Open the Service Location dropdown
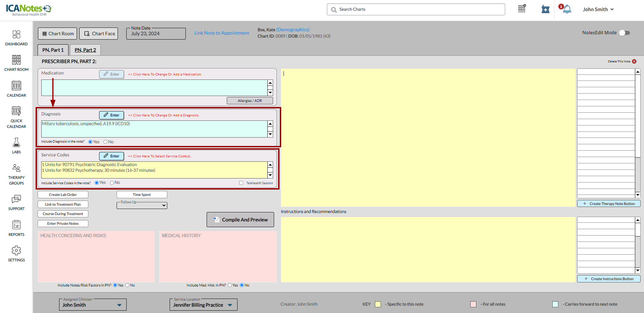Viewport: 644px width, 313px height. coord(203,305)
